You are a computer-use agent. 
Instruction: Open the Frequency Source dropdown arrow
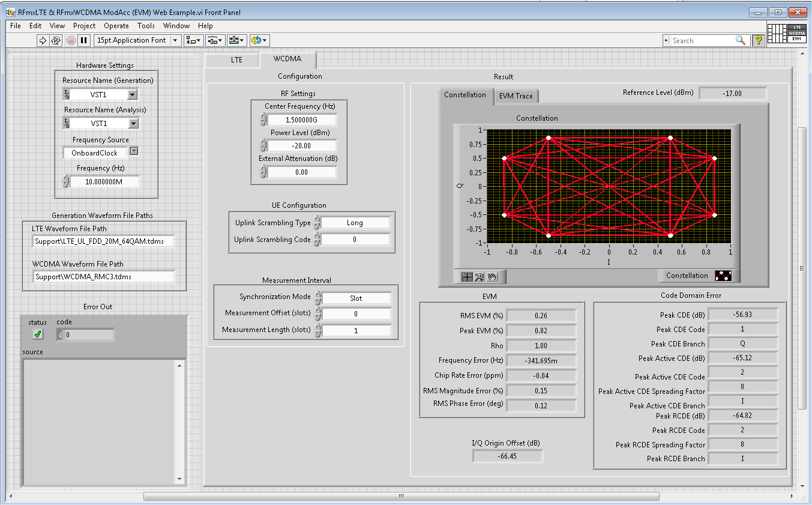[134, 151]
